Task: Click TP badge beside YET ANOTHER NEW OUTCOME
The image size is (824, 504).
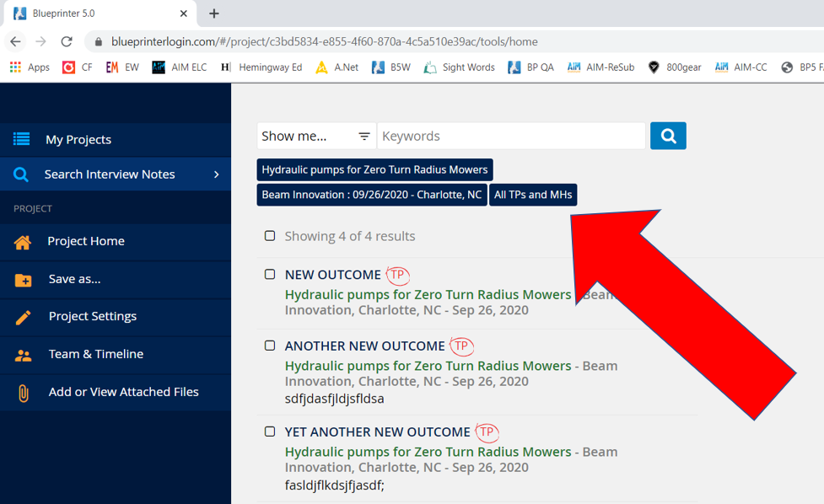Action: click(x=487, y=432)
